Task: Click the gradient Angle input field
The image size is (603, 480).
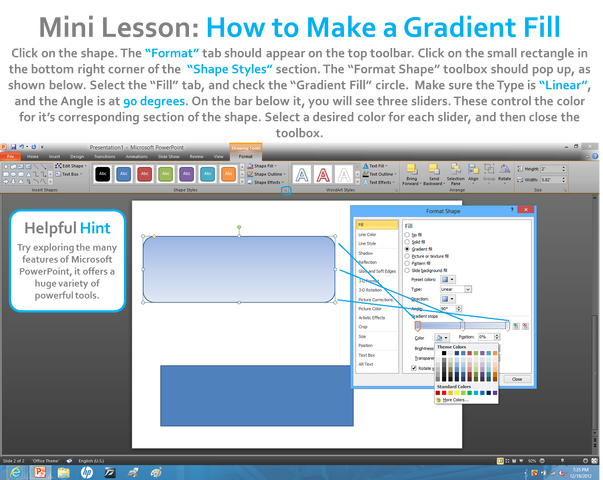Action: (x=448, y=308)
